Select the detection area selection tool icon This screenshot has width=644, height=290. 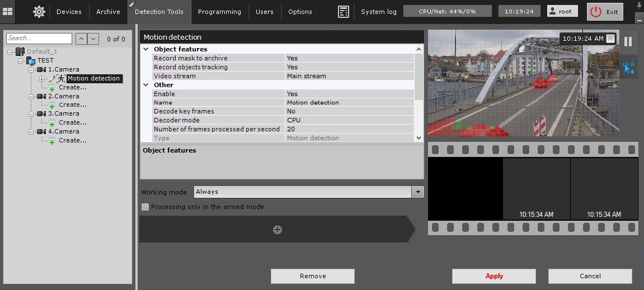(x=628, y=68)
